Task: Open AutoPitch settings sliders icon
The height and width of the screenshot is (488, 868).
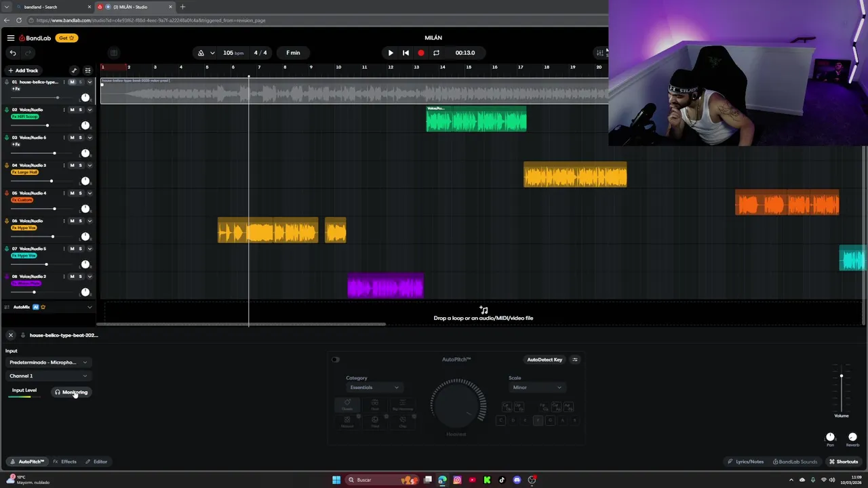Action: 575,360
